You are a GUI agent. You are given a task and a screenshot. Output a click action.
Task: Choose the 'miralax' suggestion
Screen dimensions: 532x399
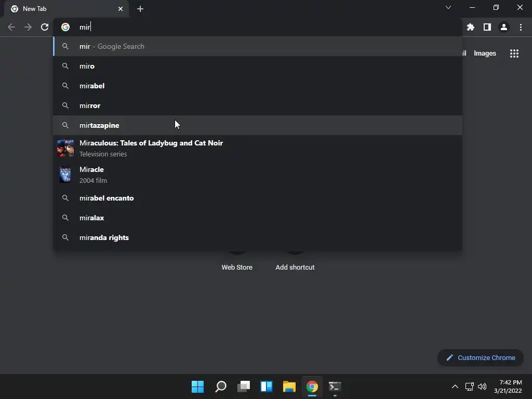click(258, 218)
